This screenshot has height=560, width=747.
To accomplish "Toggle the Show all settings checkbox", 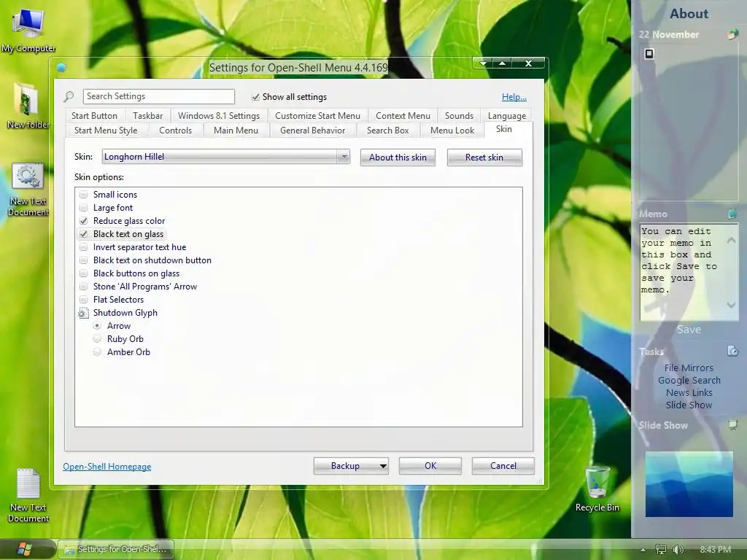I will coord(256,97).
